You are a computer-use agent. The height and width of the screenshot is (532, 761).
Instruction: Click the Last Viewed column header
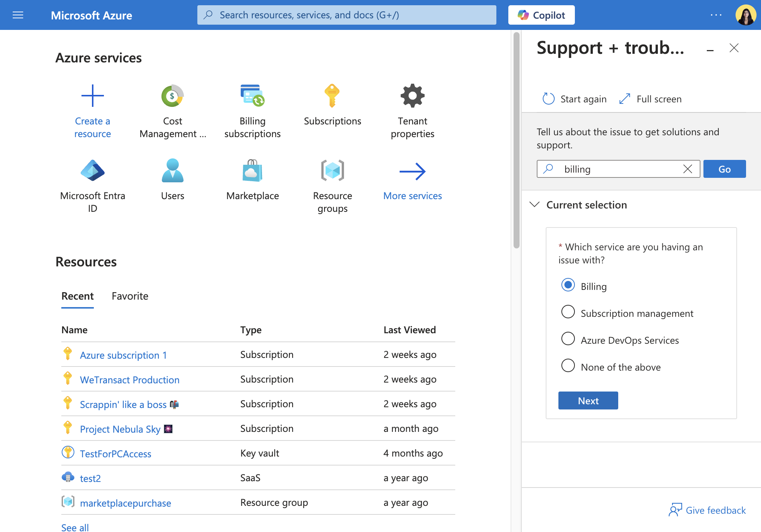410,330
